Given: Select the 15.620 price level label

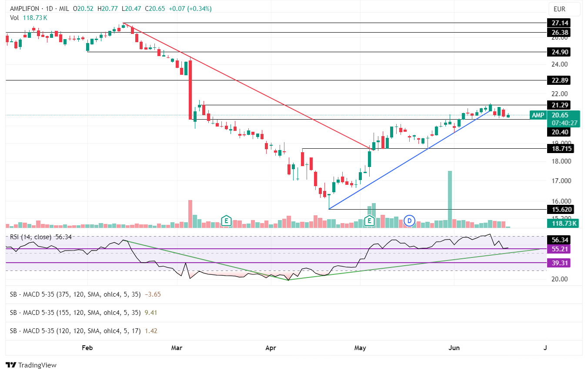Looking at the screenshot, I should point(560,209).
